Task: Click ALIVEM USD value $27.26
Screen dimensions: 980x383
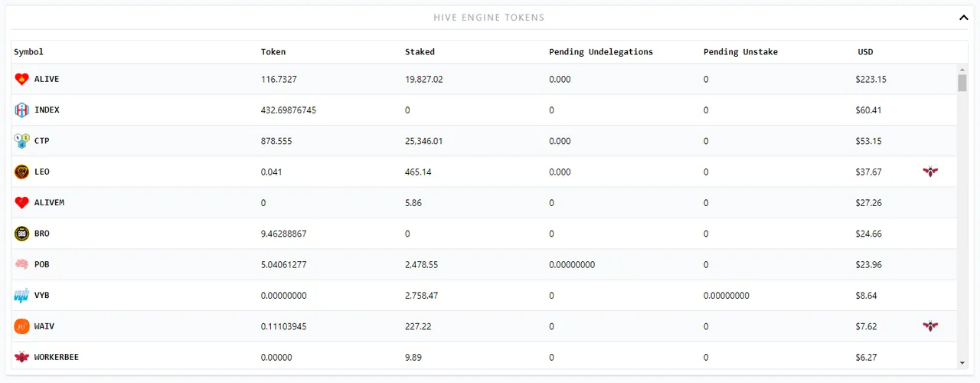Action: (869, 203)
